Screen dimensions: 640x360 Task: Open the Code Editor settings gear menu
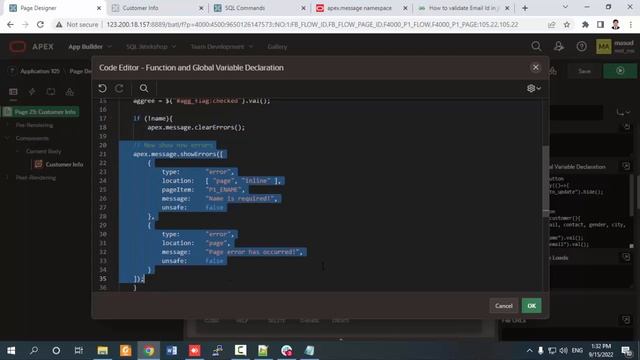[x=533, y=88]
